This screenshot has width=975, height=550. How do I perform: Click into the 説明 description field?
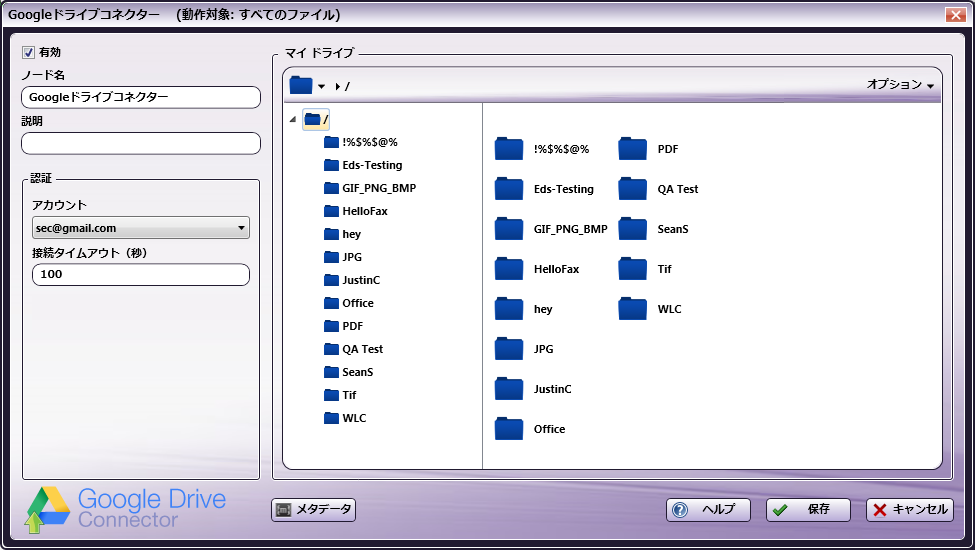click(x=141, y=143)
